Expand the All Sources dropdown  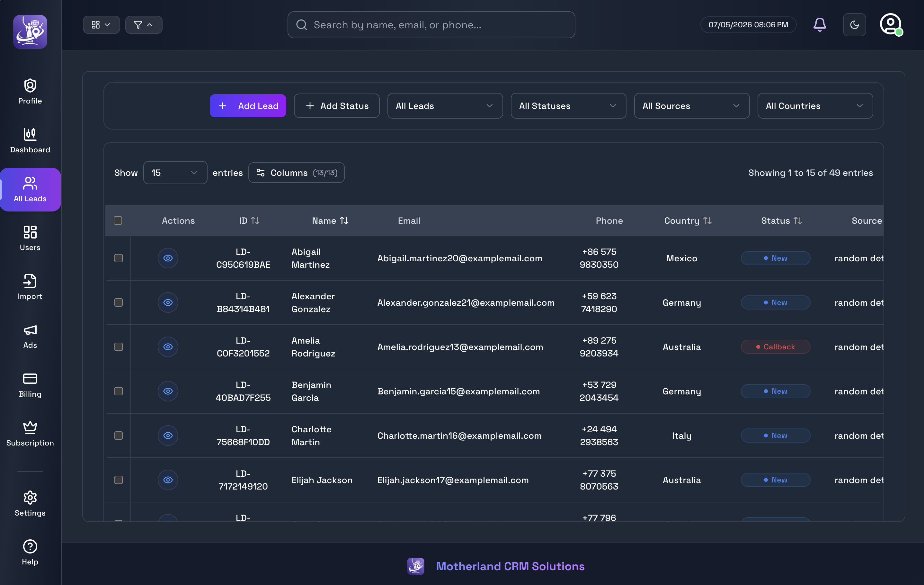pos(691,105)
